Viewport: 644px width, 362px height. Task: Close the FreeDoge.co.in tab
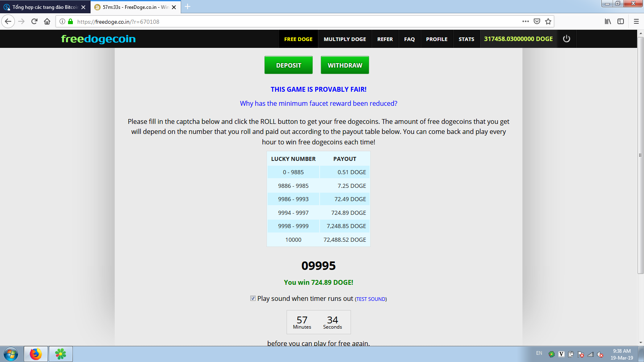point(174,7)
